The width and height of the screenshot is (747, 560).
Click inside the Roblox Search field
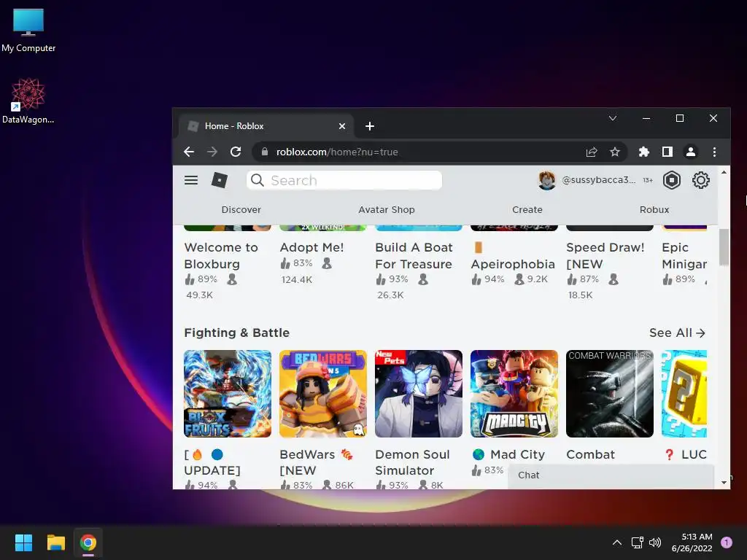[344, 180]
